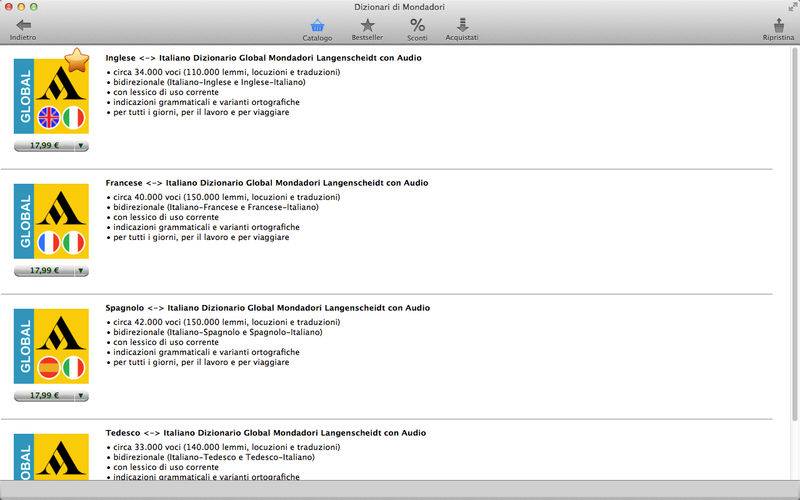Open Tedesco <-> Italiano Dizionario title
This screenshot has height=500, width=800.
tap(266, 433)
